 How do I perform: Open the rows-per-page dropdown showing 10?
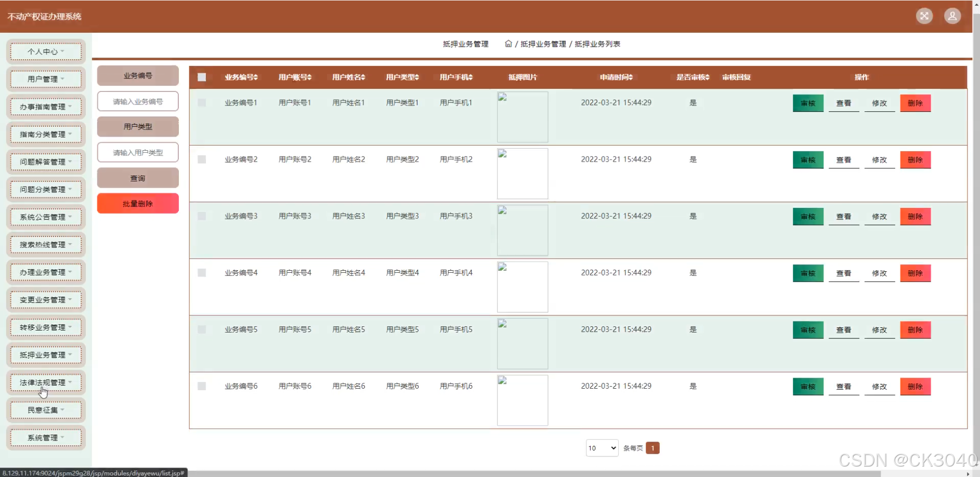click(602, 448)
